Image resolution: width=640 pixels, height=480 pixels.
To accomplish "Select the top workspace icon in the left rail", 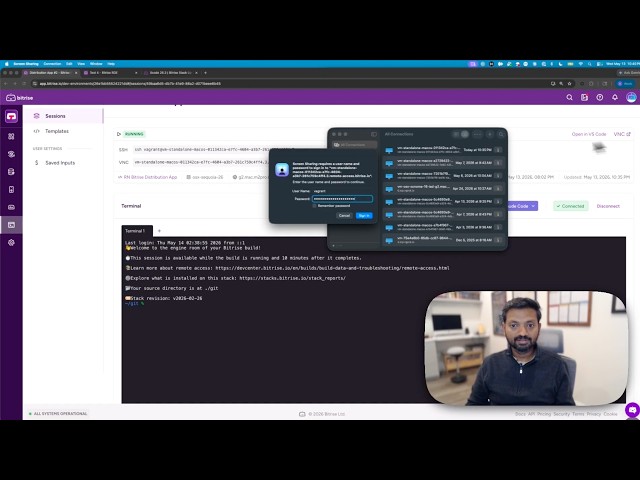I will point(11,117).
